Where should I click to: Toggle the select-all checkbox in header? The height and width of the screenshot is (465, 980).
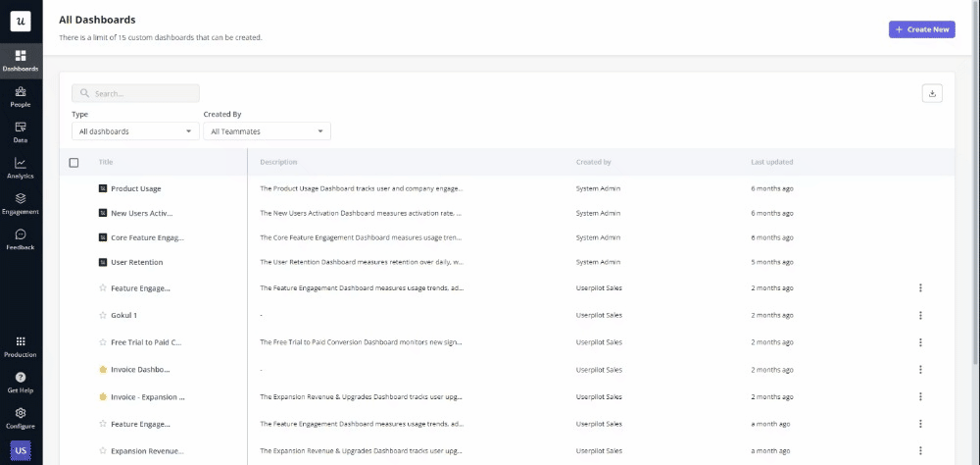pyautogui.click(x=73, y=163)
